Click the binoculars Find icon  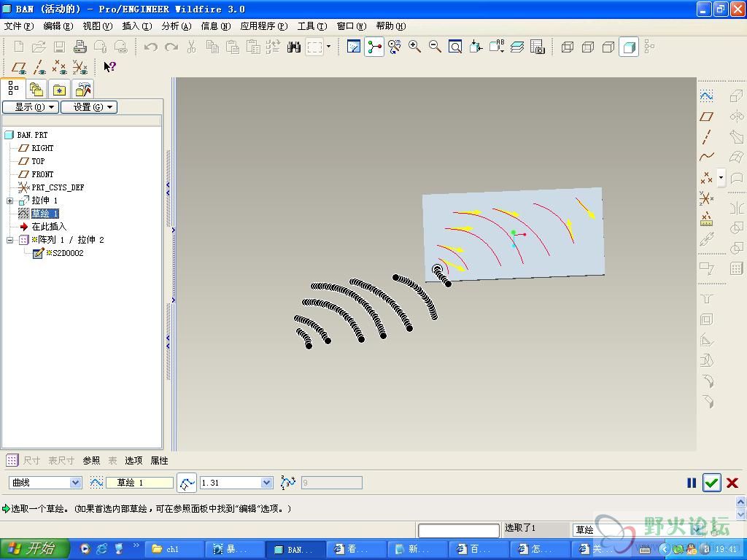click(294, 47)
